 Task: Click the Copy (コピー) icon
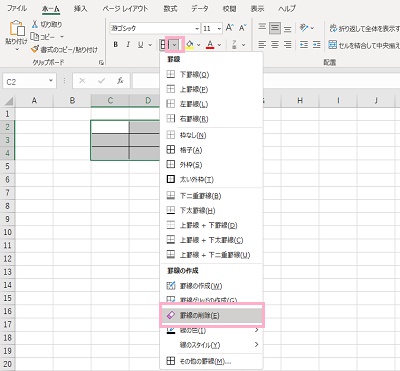pyautogui.click(x=35, y=36)
